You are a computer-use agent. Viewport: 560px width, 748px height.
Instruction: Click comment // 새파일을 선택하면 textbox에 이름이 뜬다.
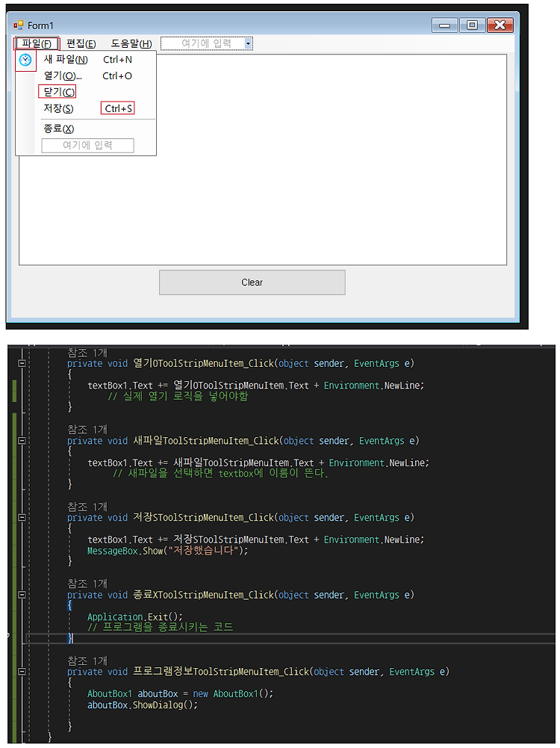(220, 473)
